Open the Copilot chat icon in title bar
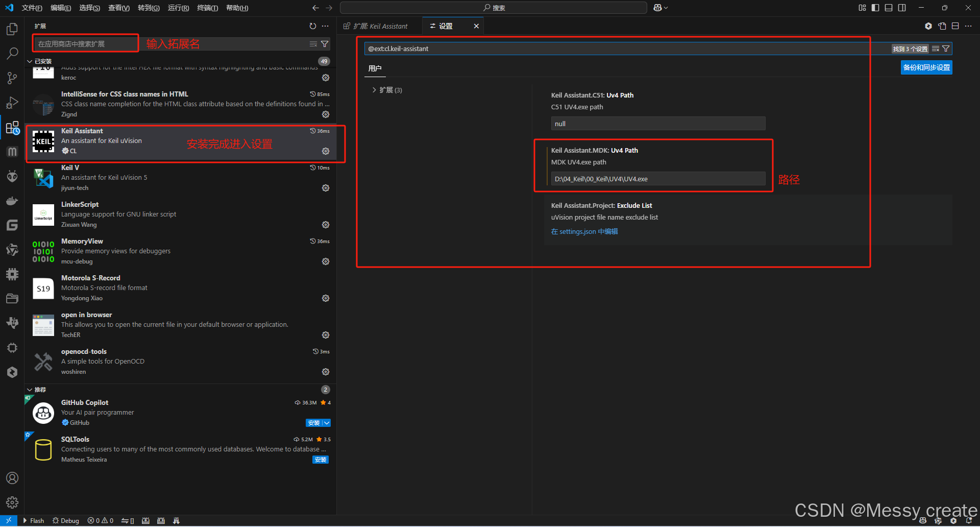This screenshot has height=527, width=980. [658, 8]
